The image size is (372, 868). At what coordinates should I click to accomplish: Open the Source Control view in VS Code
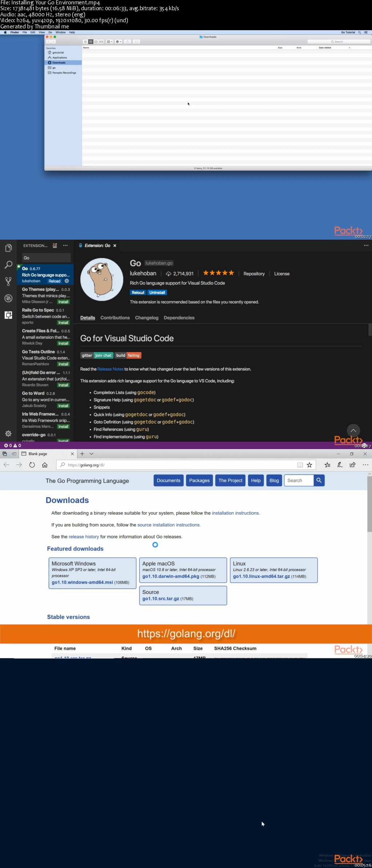tap(8, 281)
